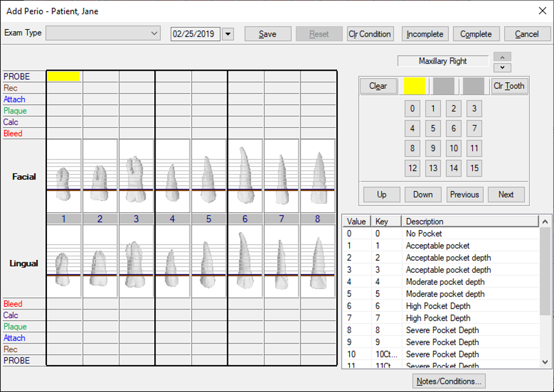The image size is (554, 392).
Task: Click the Clr Tooth button
Action: pos(510,86)
